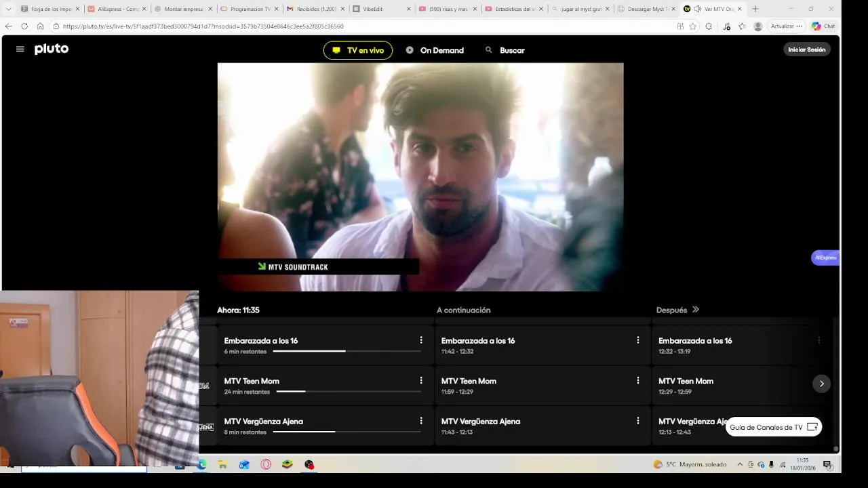Screen dimensions: 868x488
Task: Open the Pluto hamburger menu
Action: pos(20,49)
